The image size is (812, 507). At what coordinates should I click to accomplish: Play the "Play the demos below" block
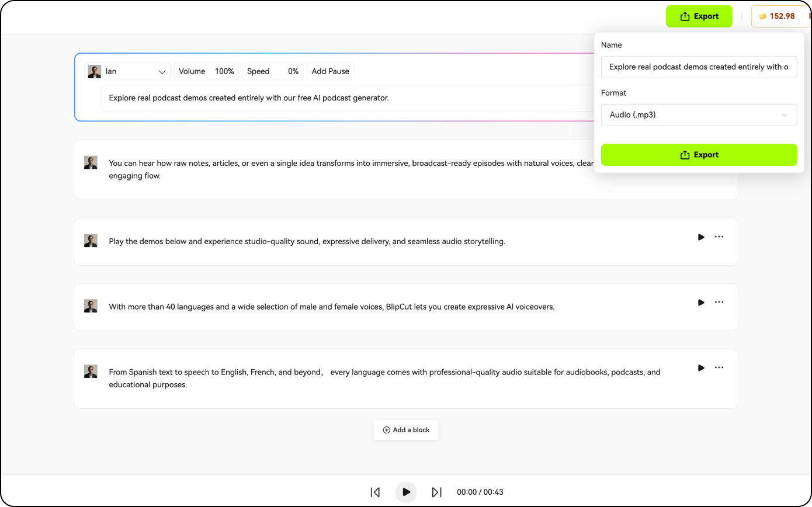701,237
